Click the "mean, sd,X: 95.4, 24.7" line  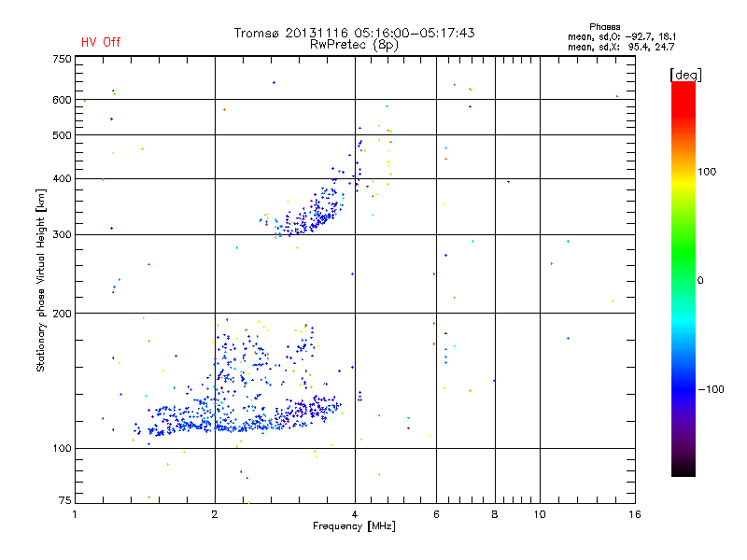621,47
